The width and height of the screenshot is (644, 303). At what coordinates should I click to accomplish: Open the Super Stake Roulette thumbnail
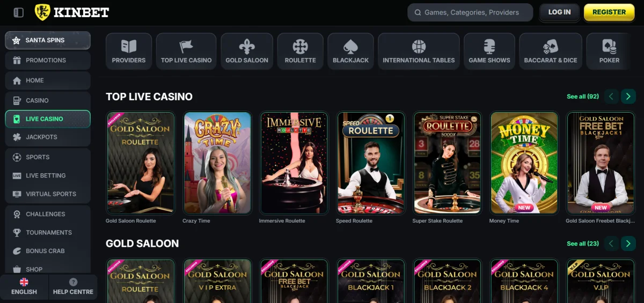point(448,163)
